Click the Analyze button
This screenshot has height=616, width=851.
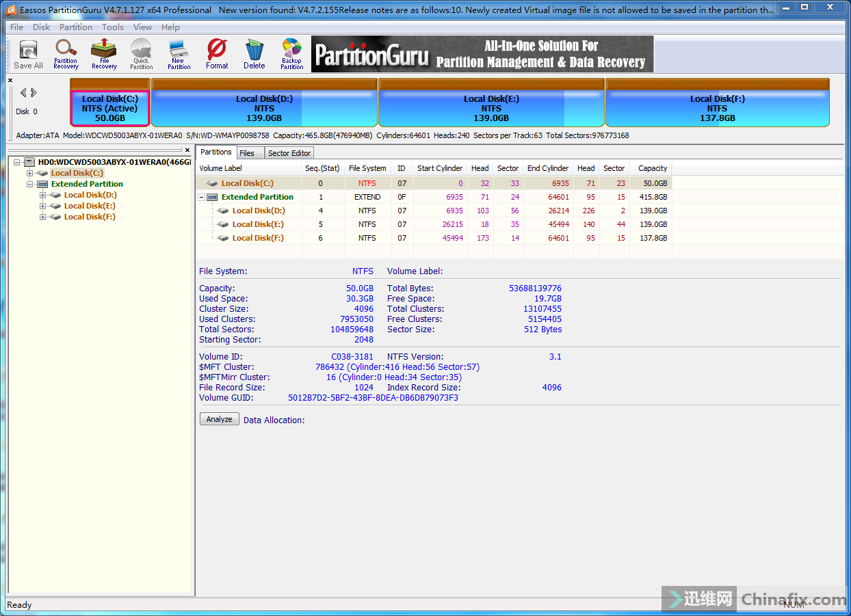(x=219, y=419)
